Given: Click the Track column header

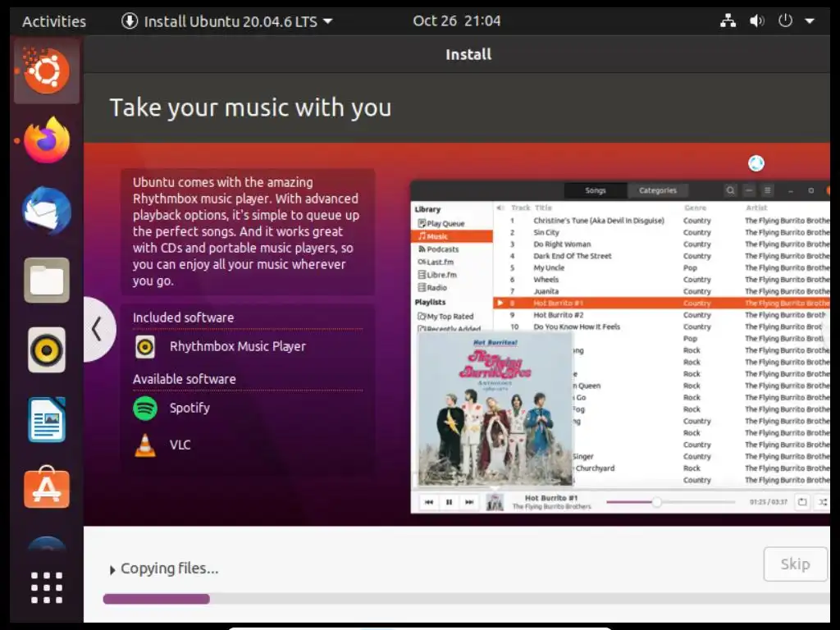Looking at the screenshot, I should [520, 208].
